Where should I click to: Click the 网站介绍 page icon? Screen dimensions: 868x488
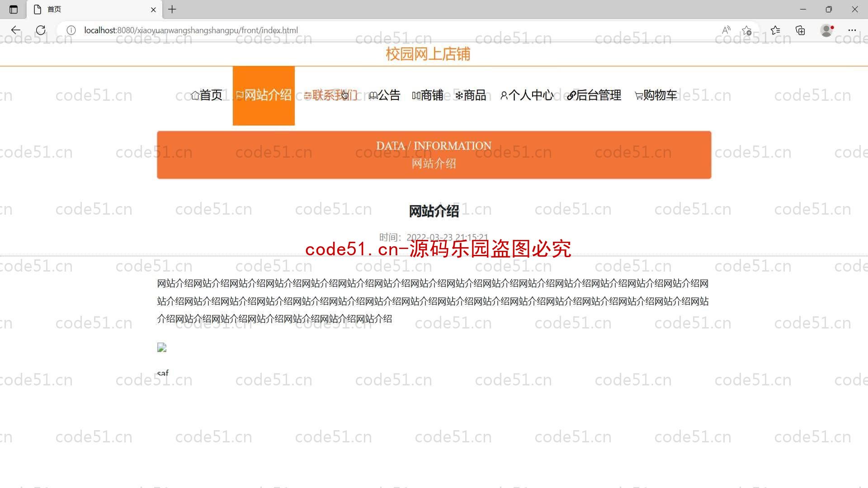click(x=238, y=95)
